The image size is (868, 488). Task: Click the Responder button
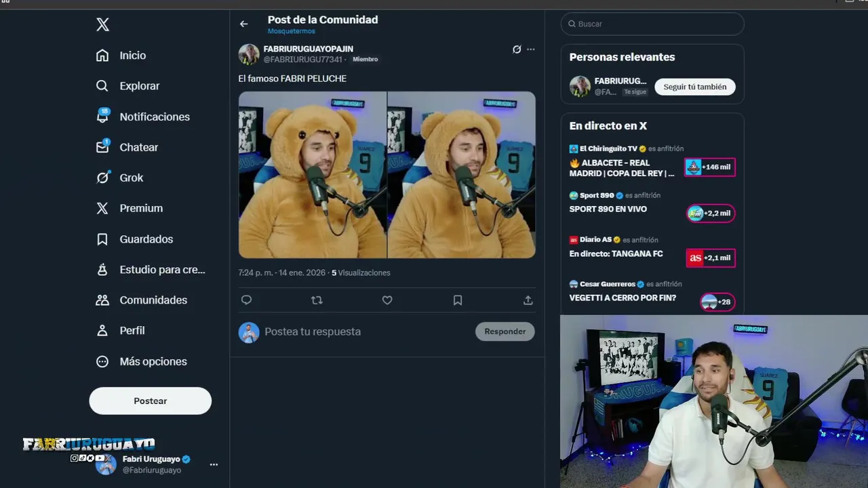pos(505,331)
